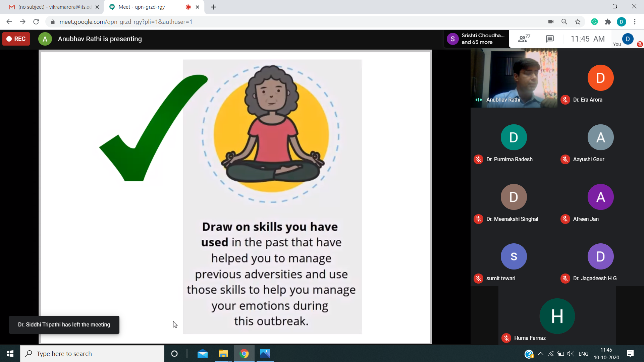Open Chrome extensions puzzle icon
644x362 pixels.
click(608, 22)
